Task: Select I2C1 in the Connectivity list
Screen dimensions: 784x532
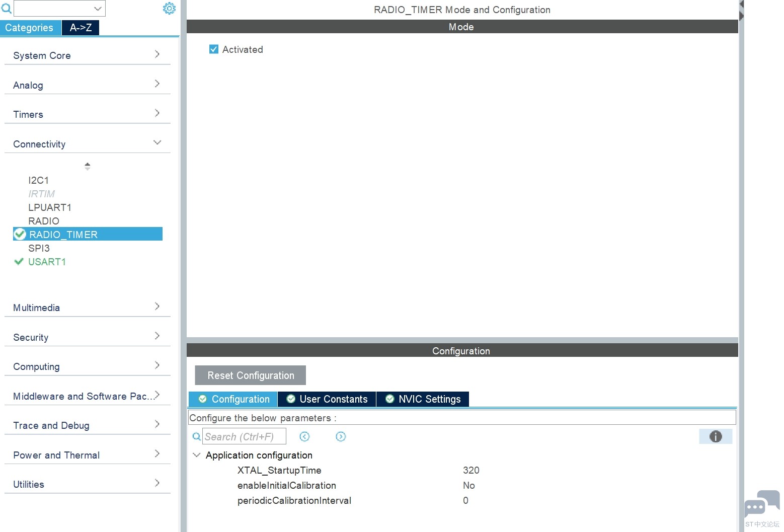Action: (x=38, y=180)
